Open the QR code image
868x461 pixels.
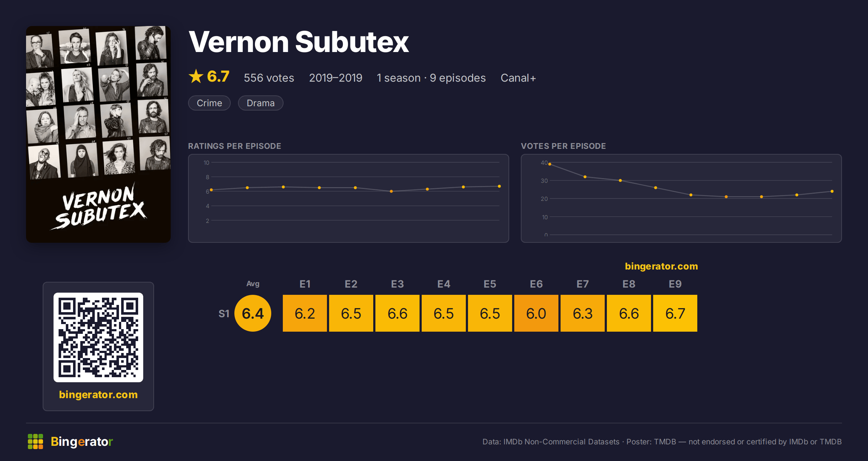98,337
